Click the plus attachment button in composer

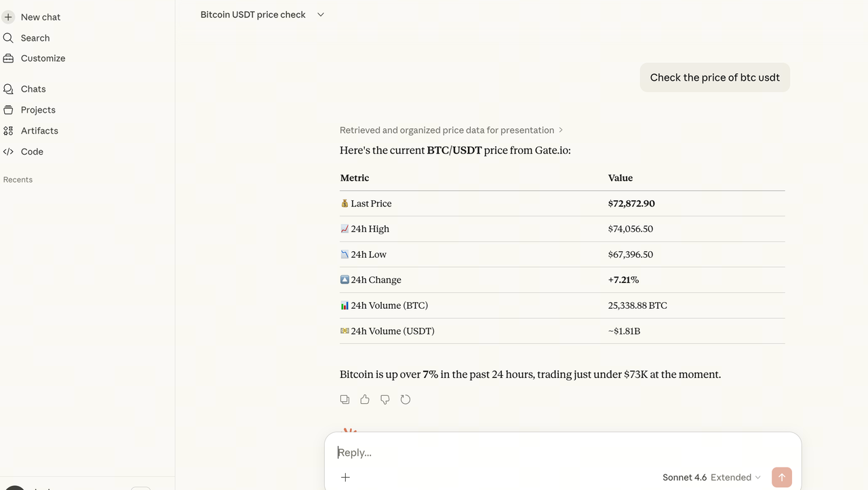pos(345,477)
